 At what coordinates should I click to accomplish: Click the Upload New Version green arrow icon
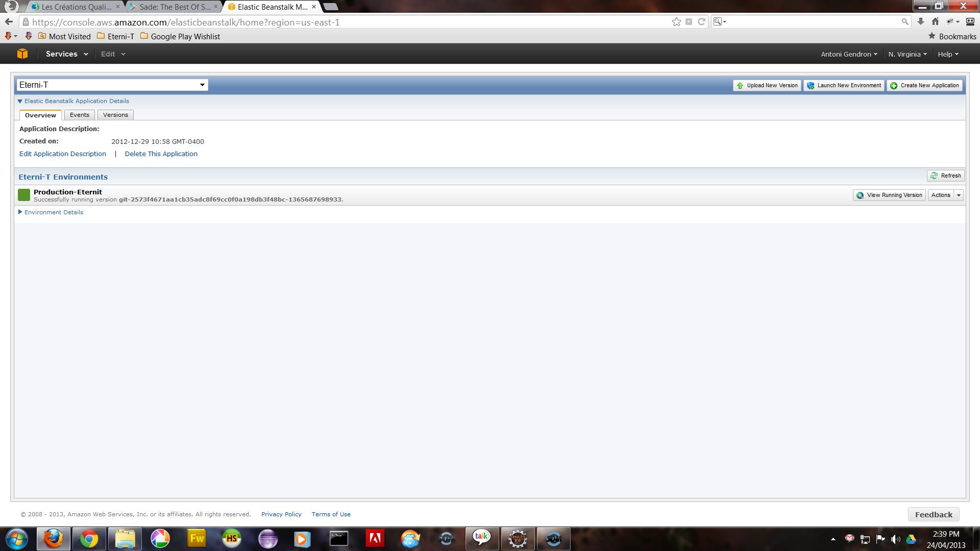pyautogui.click(x=741, y=85)
